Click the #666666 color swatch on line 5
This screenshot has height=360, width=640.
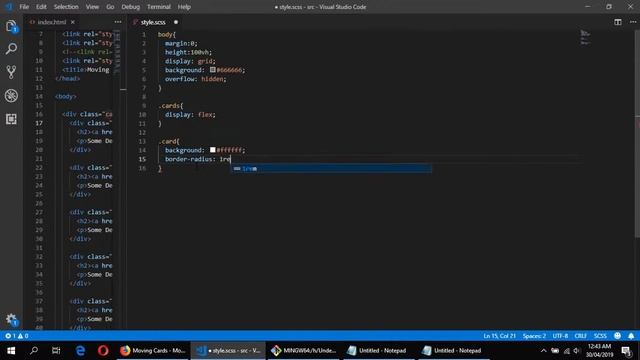[213, 70]
